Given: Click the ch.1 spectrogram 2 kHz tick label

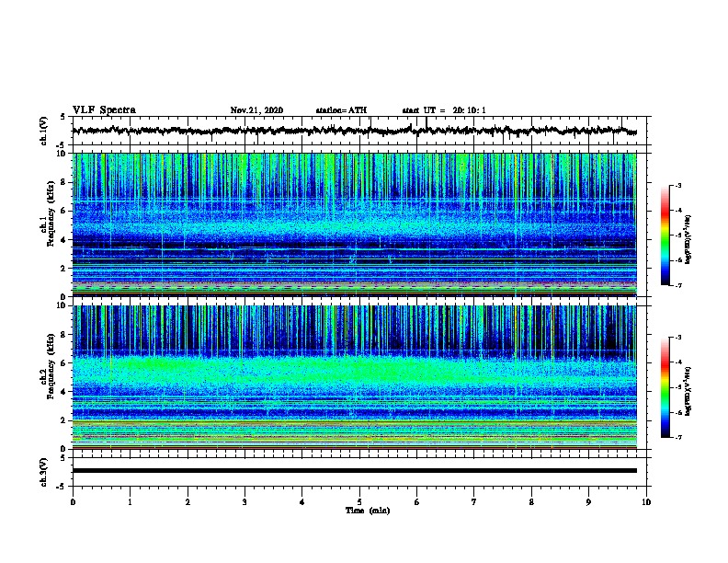Looking at the screenshot, I should tap(63, 268).
